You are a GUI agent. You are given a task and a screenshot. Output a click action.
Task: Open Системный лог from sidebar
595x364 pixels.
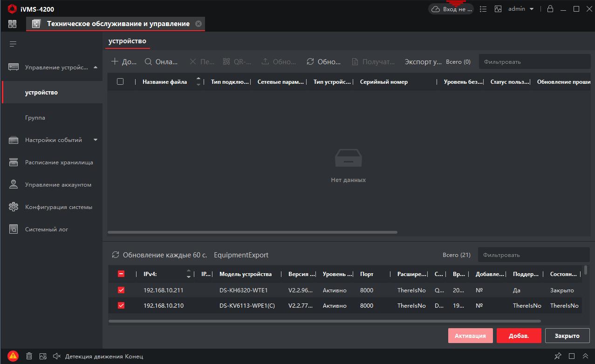coord(47,229)
